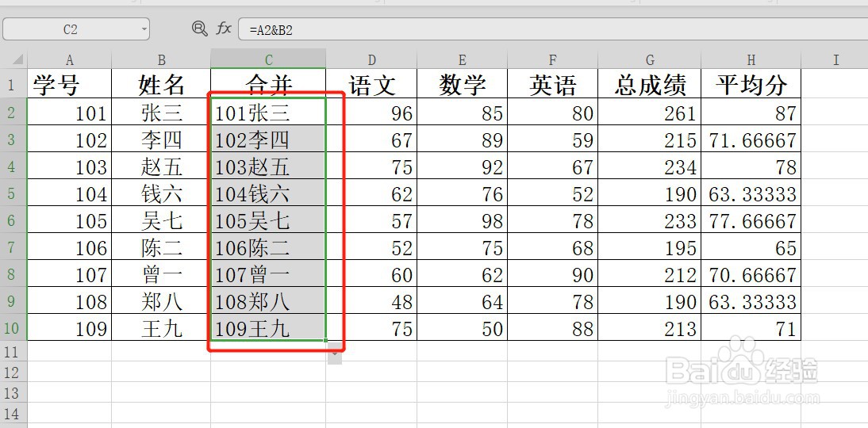Select column A header
The image size is (868, 428).
pos(69,59)
